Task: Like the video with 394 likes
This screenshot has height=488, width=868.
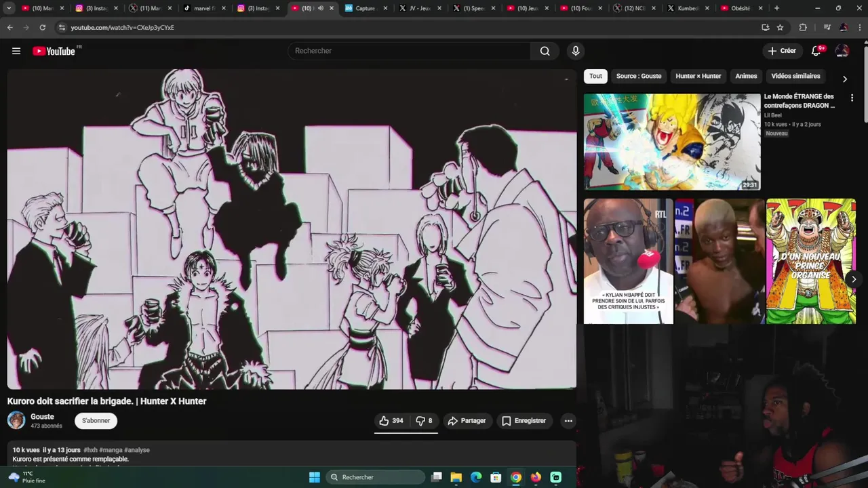Action: [391, 421]
